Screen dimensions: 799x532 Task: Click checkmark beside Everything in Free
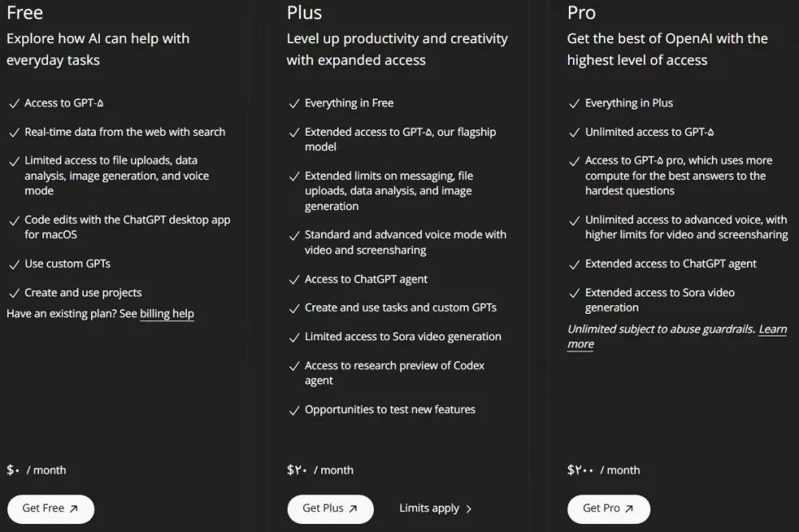[294, 104]
